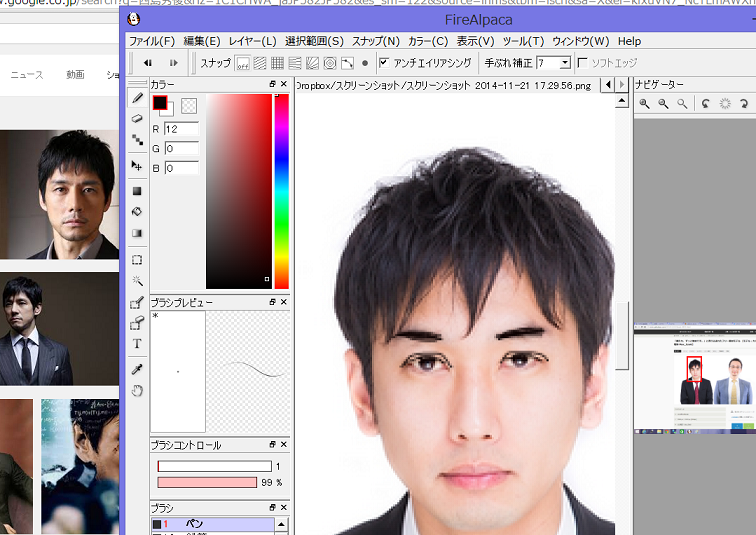Select the Hand pan tool
This screenshot has height=535, width=756.
tap(137, 390)
